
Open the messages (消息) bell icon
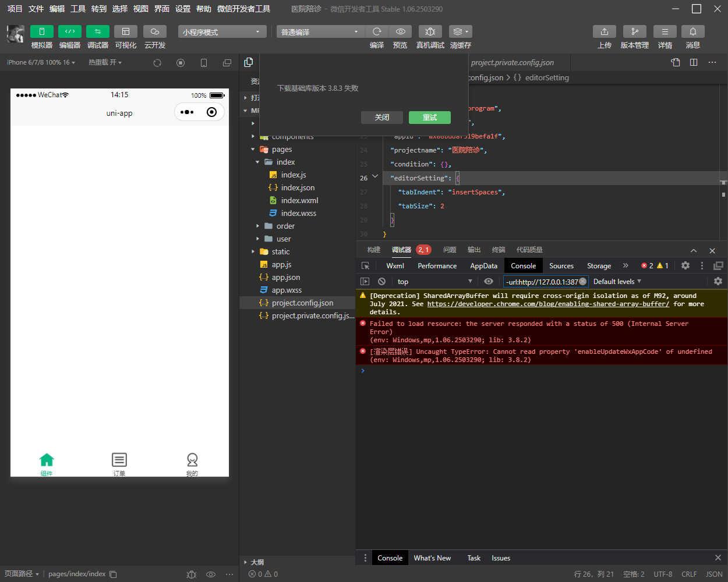(x=693, y=31)
